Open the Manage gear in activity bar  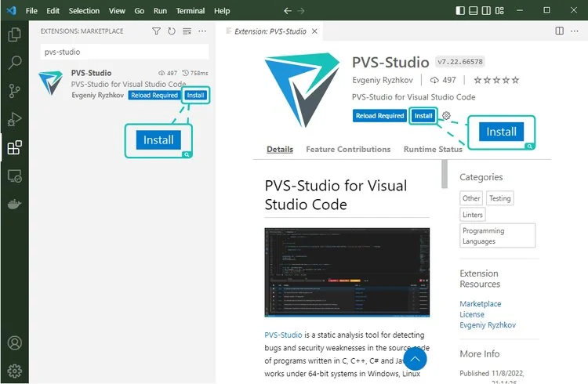click(14, 371)
